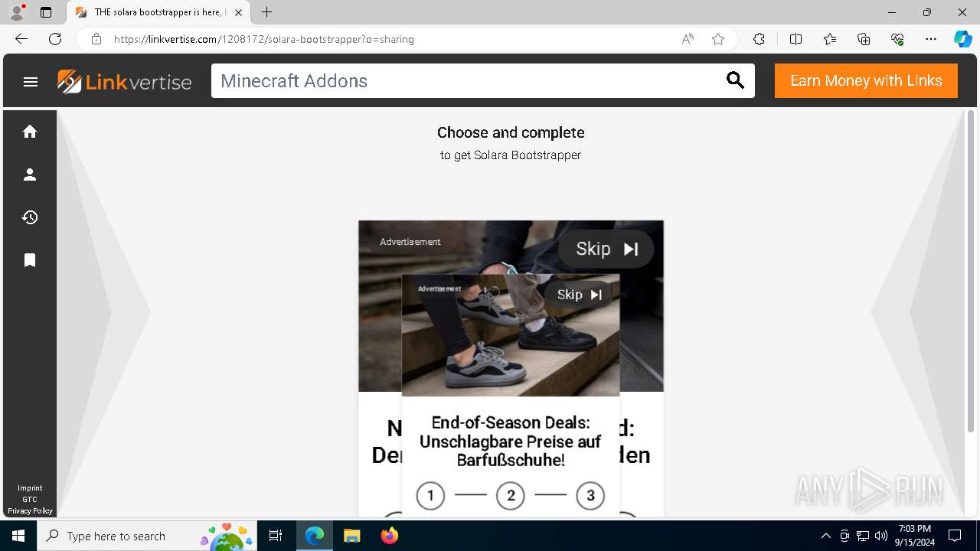This screenshot has height=551, width=980.
Task: Click the taskbar search box
Action: pos(147,536)
